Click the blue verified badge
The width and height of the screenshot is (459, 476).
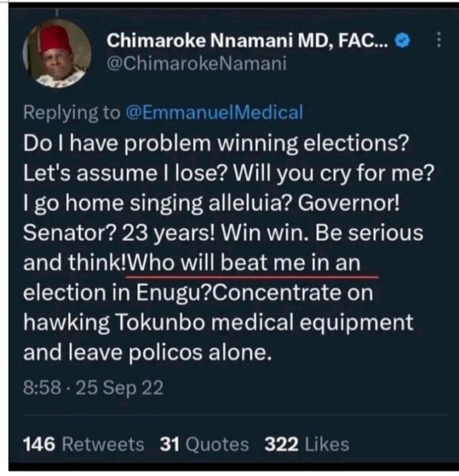(x=402, y=42)
